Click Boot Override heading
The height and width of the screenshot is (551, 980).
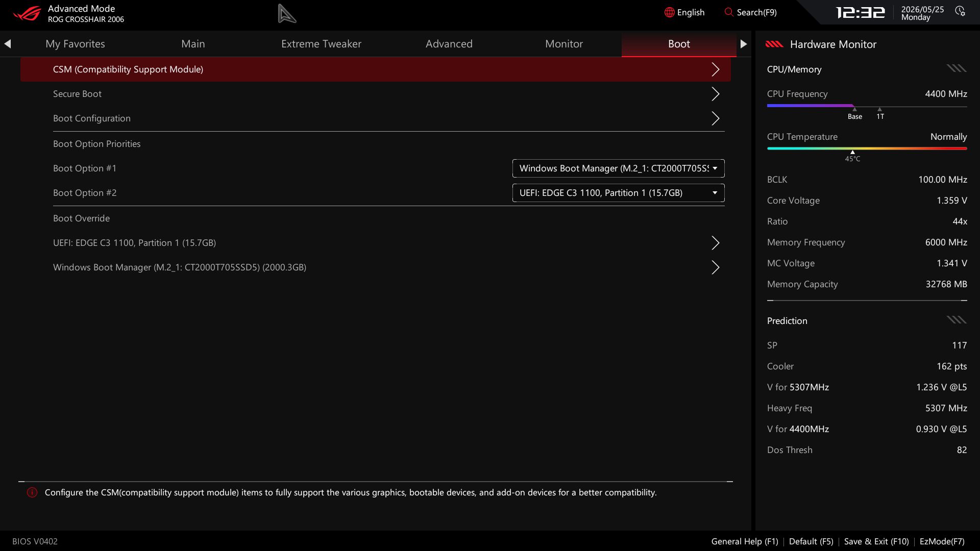pos(81,218)
